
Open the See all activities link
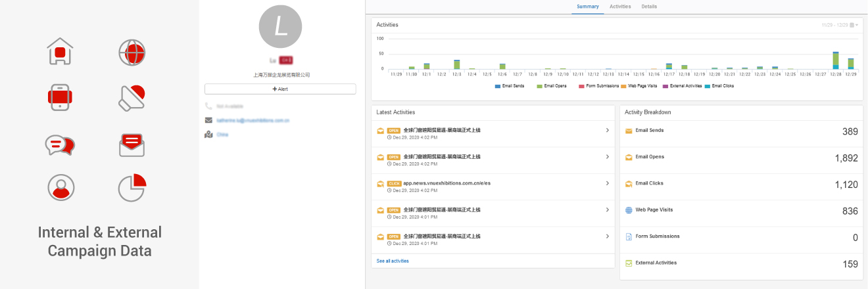tap(393, 261)
